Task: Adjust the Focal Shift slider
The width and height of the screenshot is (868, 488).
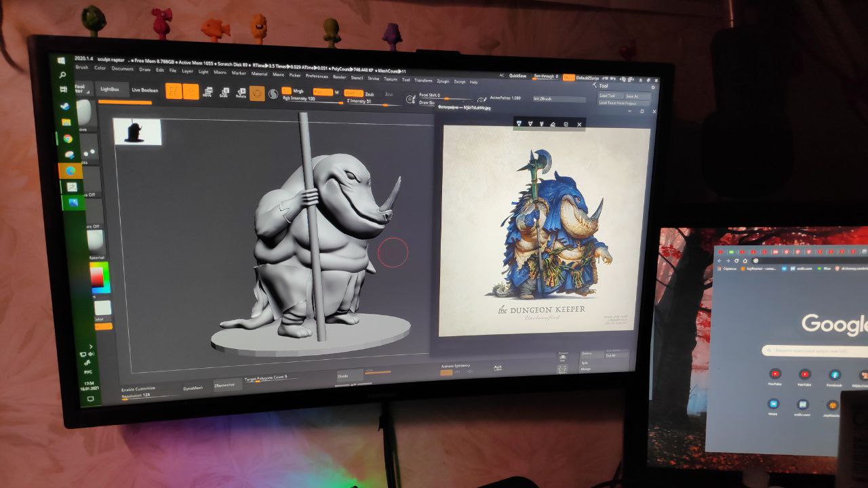Action: 445,97
